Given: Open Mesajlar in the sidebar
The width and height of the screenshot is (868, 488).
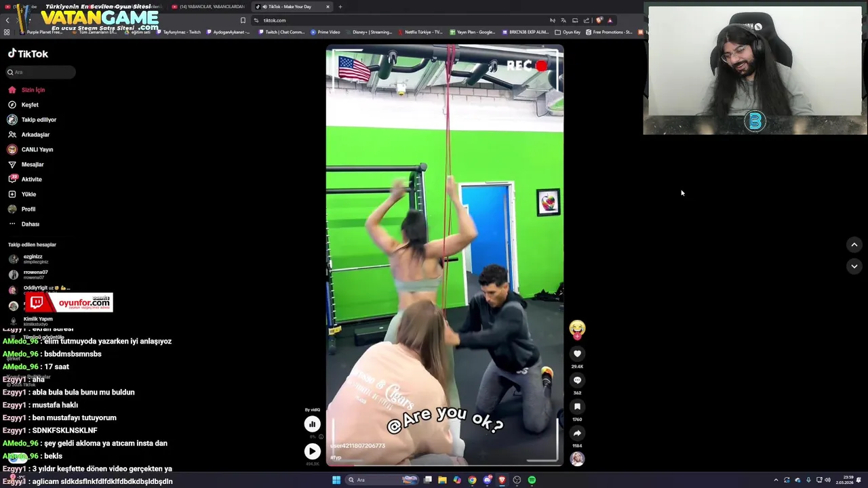Looking at the screenshot, I should coord(26,164).
